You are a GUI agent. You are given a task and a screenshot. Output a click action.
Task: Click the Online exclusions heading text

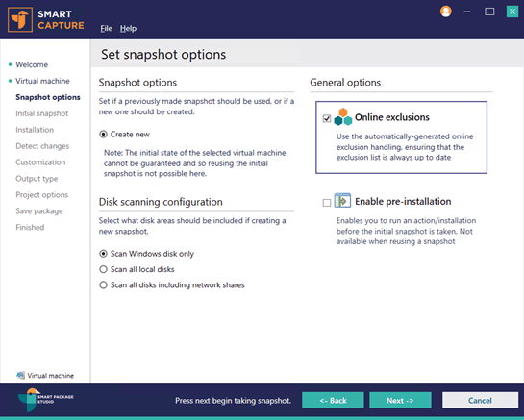pyautogui.click(x=392, y=117)
